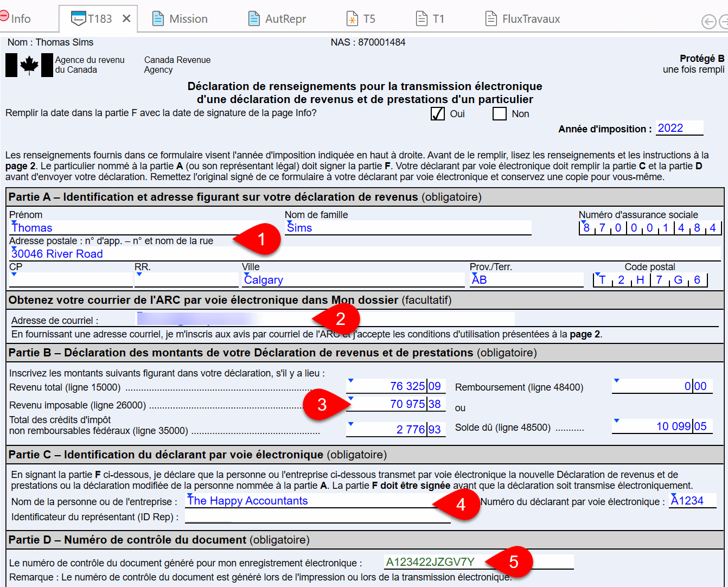Open the T1 tab

[430, 18]
